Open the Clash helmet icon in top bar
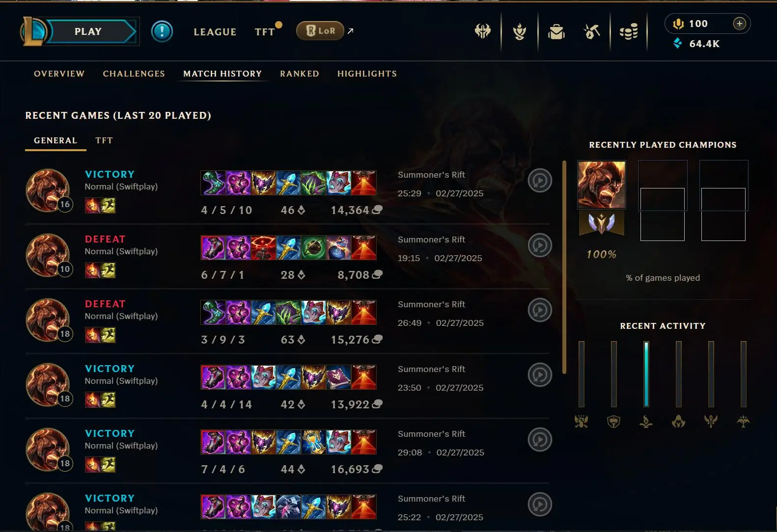Viewport: 777px width, 532px height. (x=483, y=31)
